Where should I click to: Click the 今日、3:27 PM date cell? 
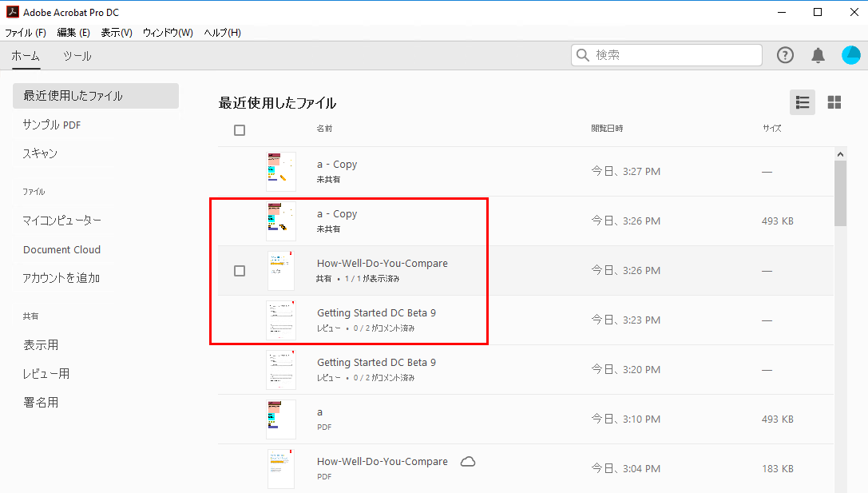pos(625,172)
